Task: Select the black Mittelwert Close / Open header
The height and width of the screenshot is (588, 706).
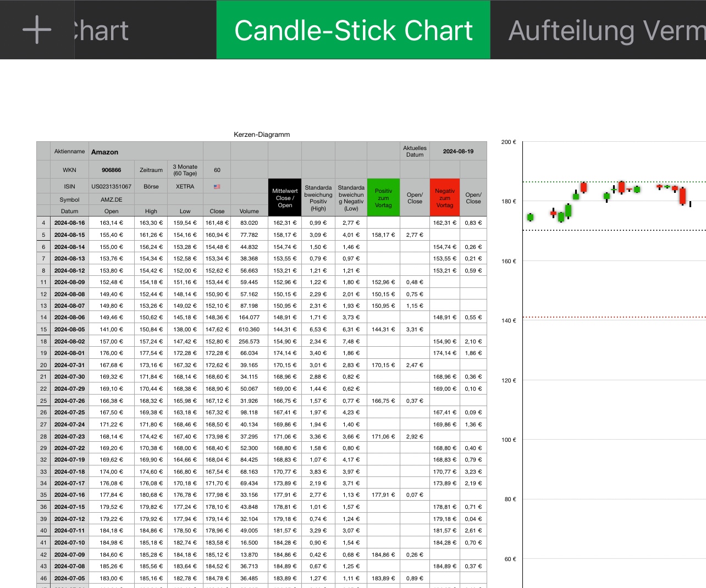Action: pyautogui.click(x=285, y=198)
